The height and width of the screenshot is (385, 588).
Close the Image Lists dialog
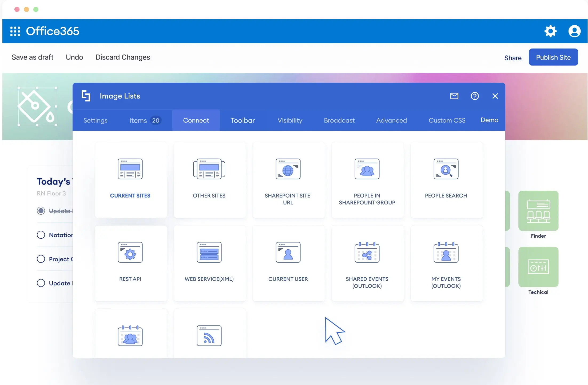pyautogui.click(x=495, y=96)
